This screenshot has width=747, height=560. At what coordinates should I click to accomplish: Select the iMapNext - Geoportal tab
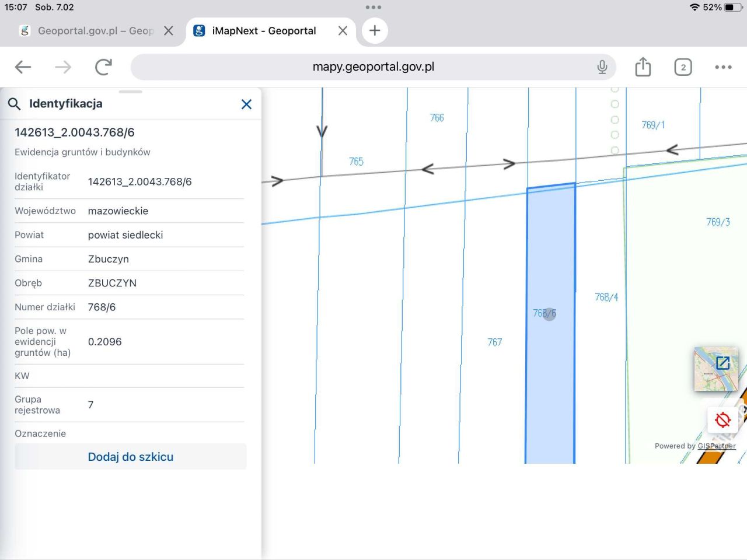[264, 31]
